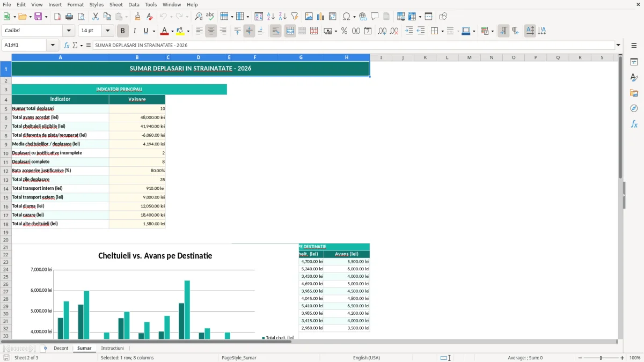Click the Insert Special Character omega icon
The image size is (644, 362).
(x=346, y=17)
